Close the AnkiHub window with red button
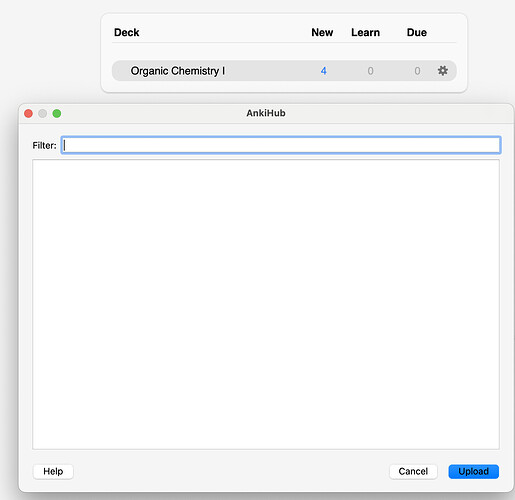 coord(28,114)
